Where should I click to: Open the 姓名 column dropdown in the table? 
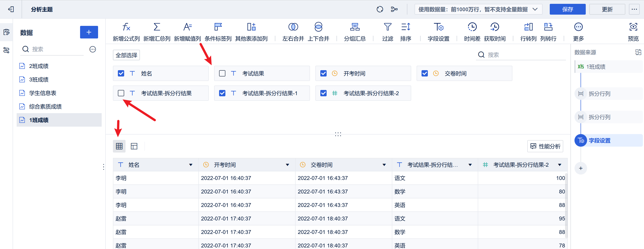coord(191,165)
